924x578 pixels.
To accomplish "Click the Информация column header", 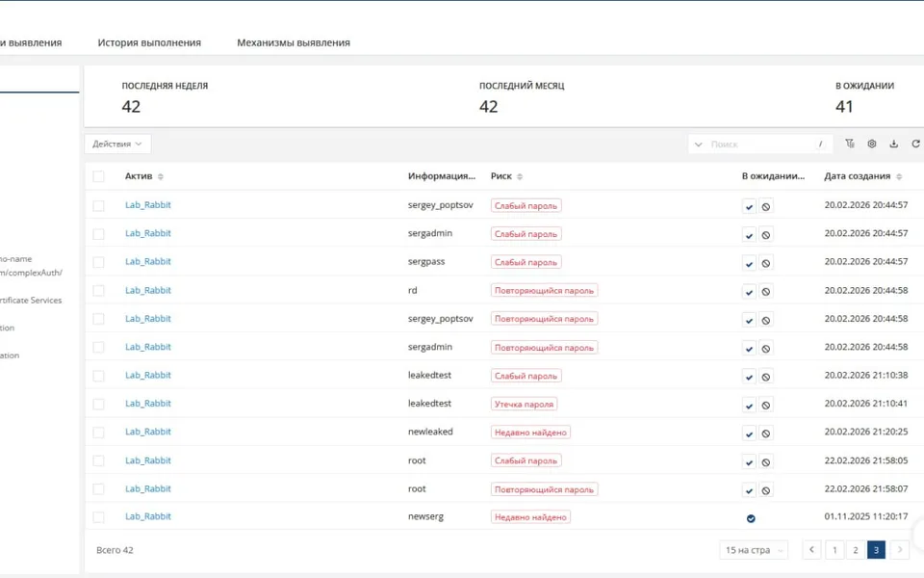I will (442, 175).
